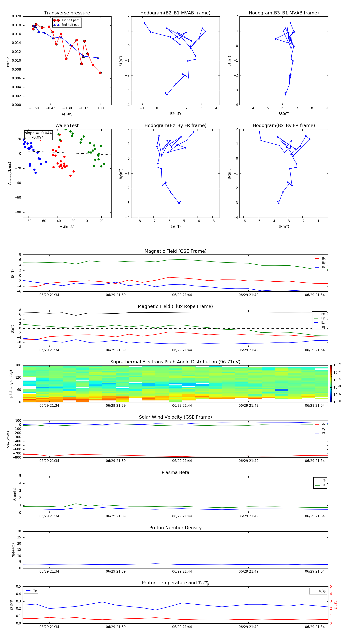Click "06/29 21:44" tick under Proton Number Density
Viewport: 351px width, 644px height.
pos(182,571)
